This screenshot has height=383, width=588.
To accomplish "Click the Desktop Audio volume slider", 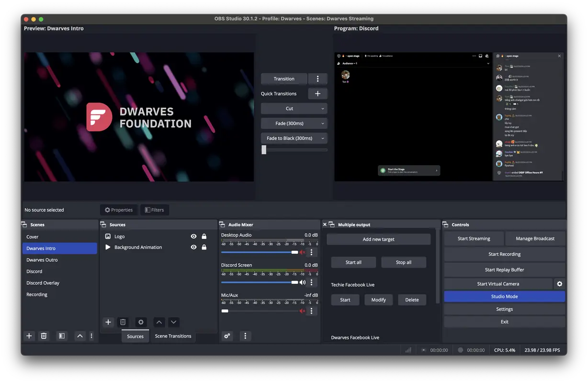I will coord(260,252).
